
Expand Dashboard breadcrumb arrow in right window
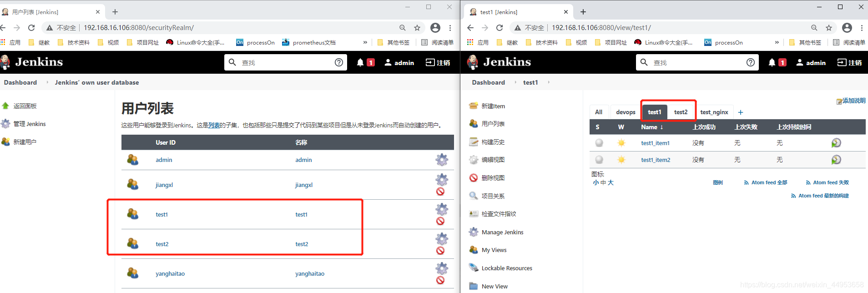click(x=515, y=82)
